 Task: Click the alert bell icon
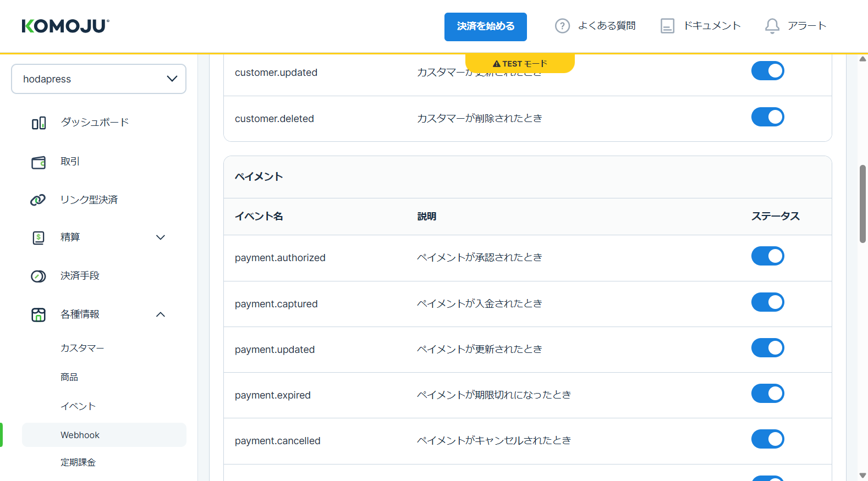772,26
